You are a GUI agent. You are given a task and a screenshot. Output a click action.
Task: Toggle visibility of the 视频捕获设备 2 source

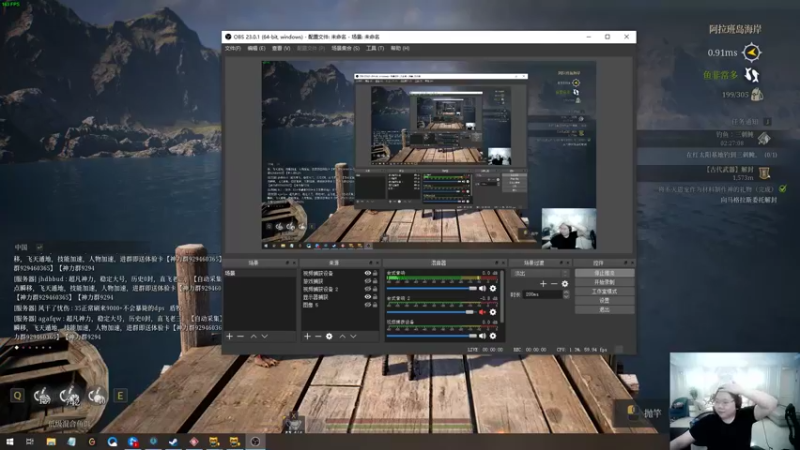367,289
